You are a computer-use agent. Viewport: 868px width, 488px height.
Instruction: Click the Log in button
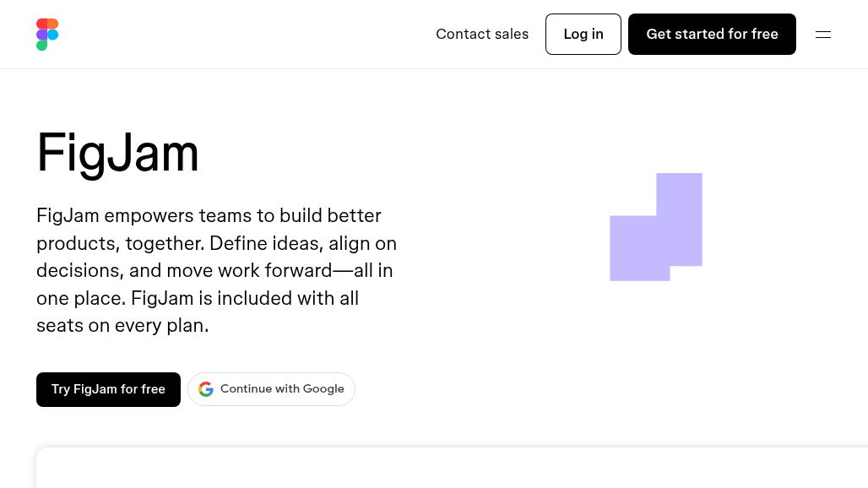(583, 35)
